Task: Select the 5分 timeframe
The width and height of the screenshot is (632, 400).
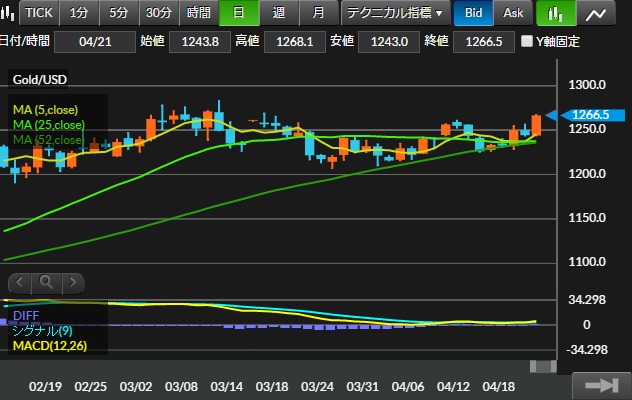Action: (x=119, y=12)
